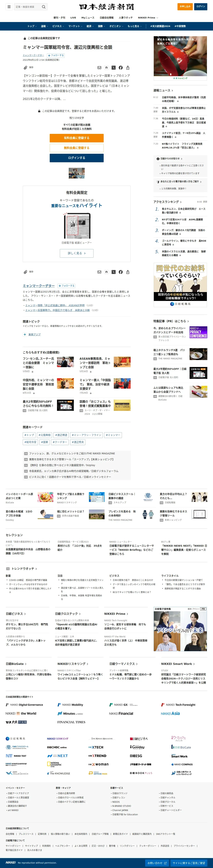The image size is (213, 868).
Task: Click 無料会員に登録する button
Action: (x=77, y=148)
